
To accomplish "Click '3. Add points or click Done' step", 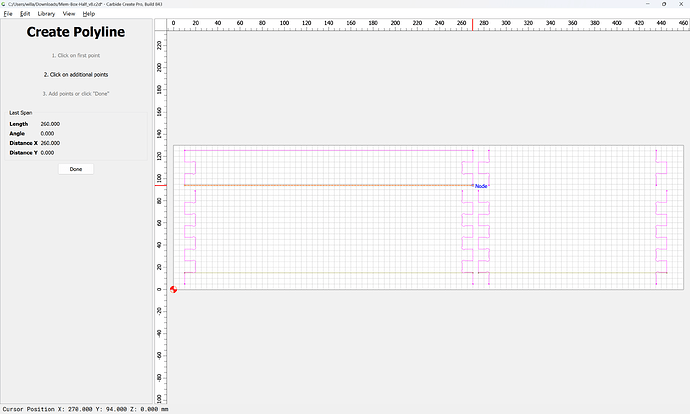I will click(x=76, y=94).
